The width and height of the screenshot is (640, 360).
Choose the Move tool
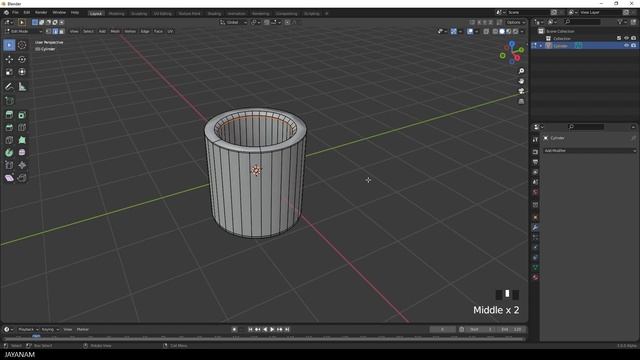point(9,60)
